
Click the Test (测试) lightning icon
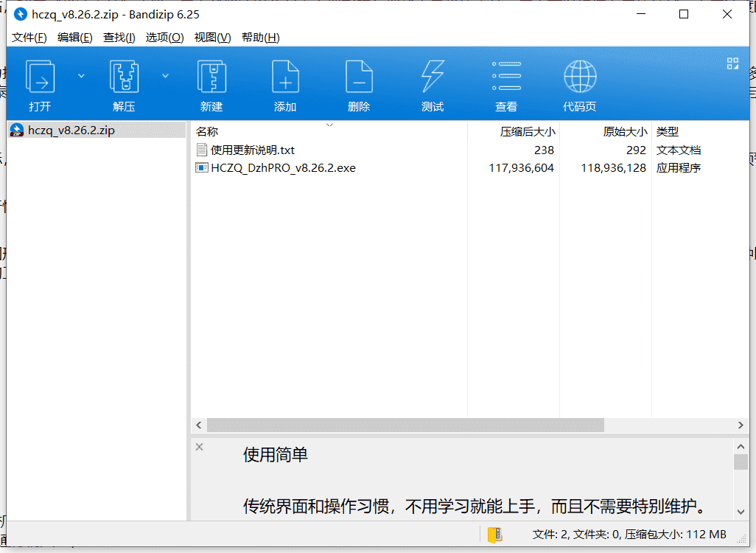coord(433,76)
